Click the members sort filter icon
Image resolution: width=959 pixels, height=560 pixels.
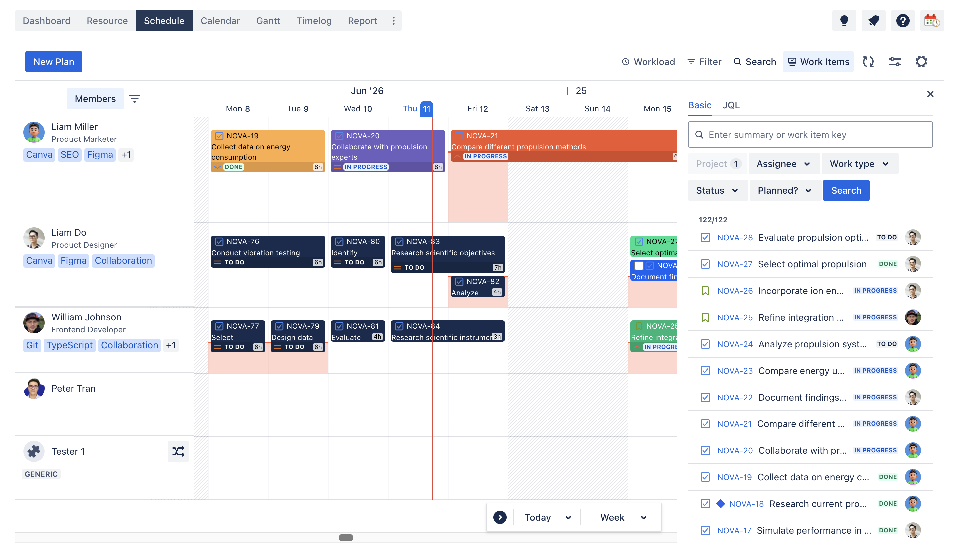point(134,99)
